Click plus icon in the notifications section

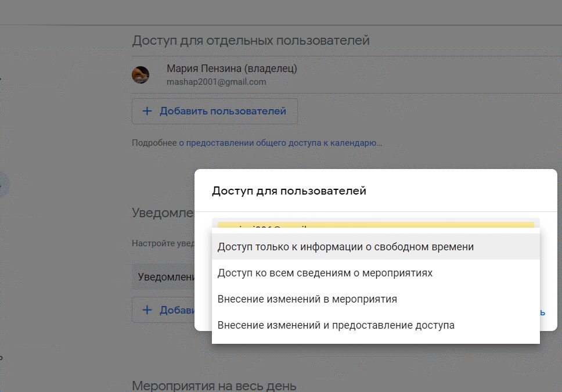(x=147, y=310)
